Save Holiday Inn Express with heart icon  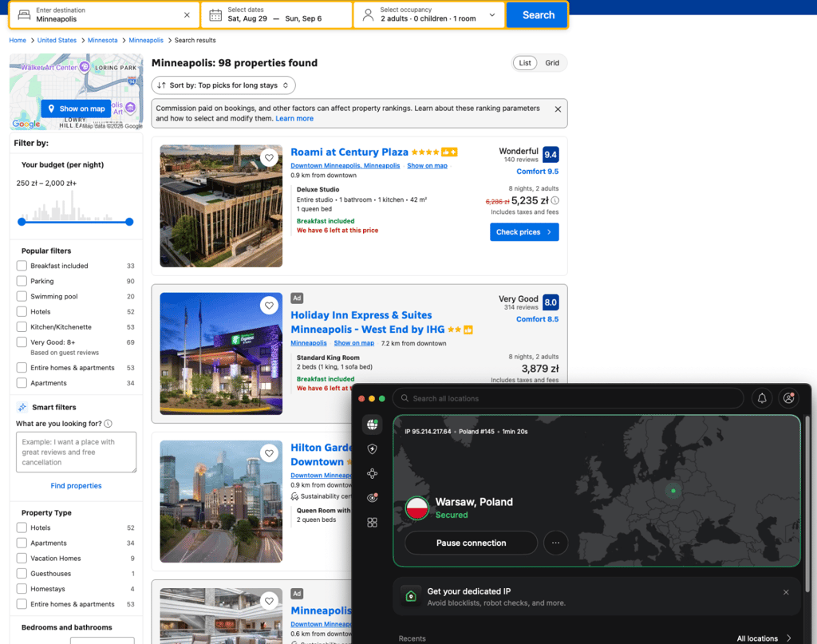269,306
